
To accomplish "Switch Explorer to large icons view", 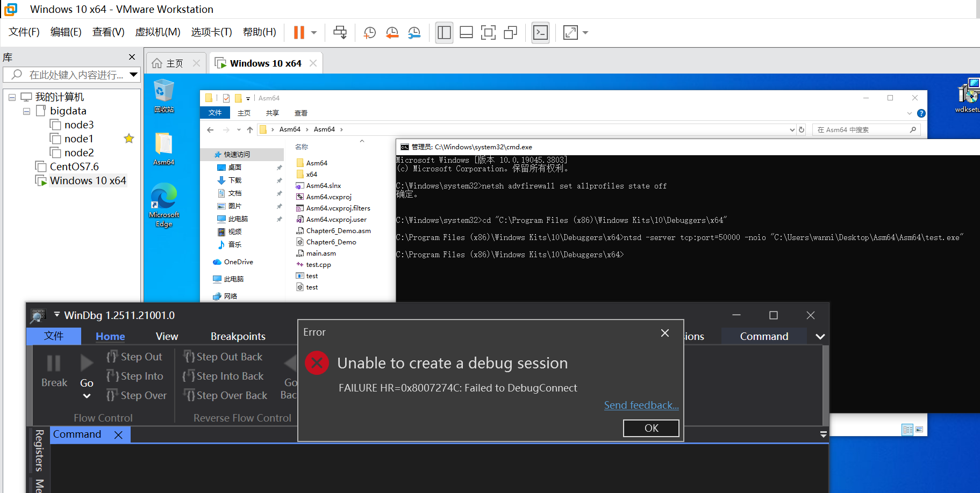I will (919, 430).
